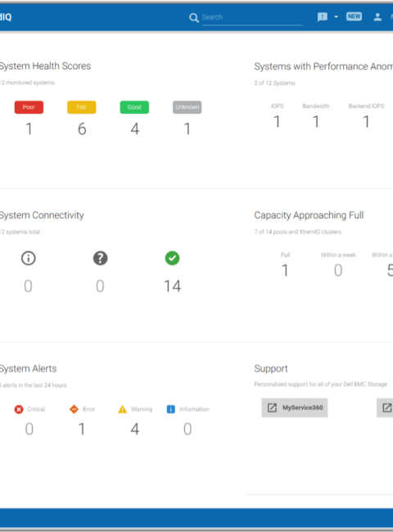
Task: Click the count under Fair health
Action: pyautogui.click(x=82, y=129)
